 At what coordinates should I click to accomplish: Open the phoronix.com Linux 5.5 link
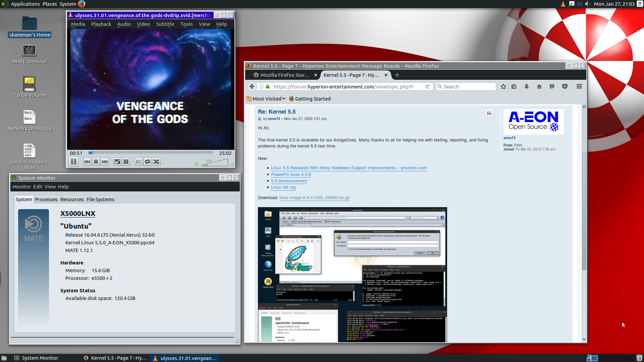tap(349, 168)
